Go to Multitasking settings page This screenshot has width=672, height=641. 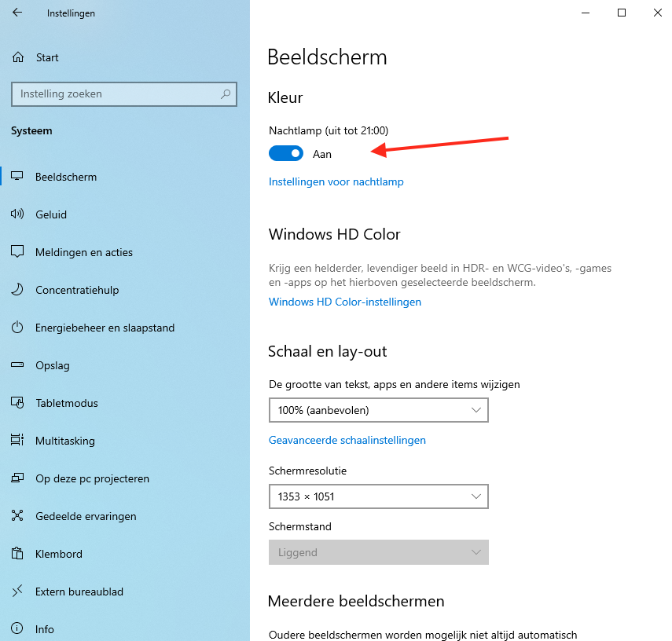[65, 441]
